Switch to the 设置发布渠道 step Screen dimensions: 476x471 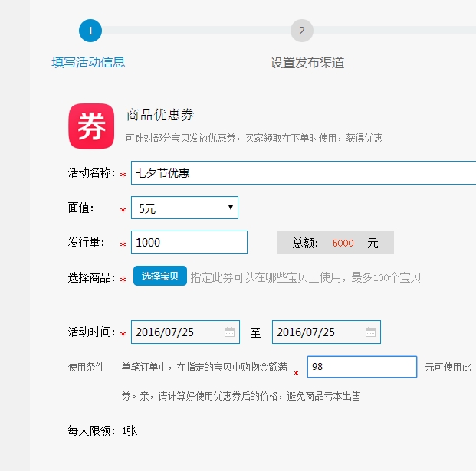307,63
